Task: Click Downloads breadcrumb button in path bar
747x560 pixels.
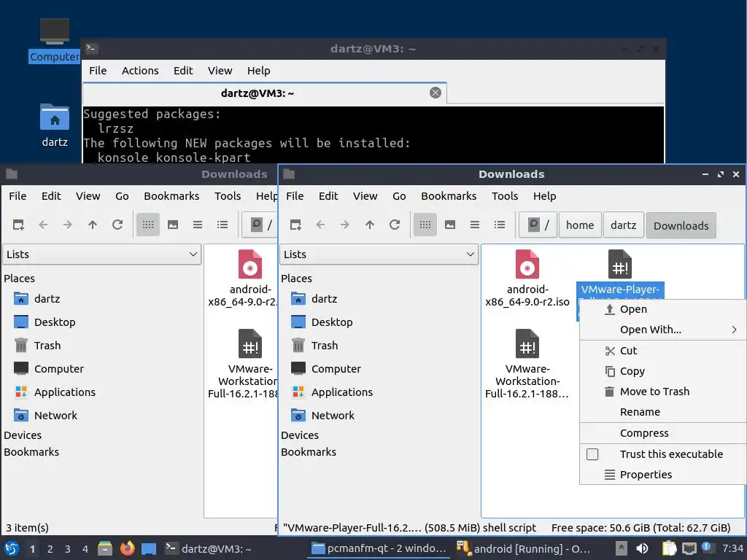Action: point(681,225)
